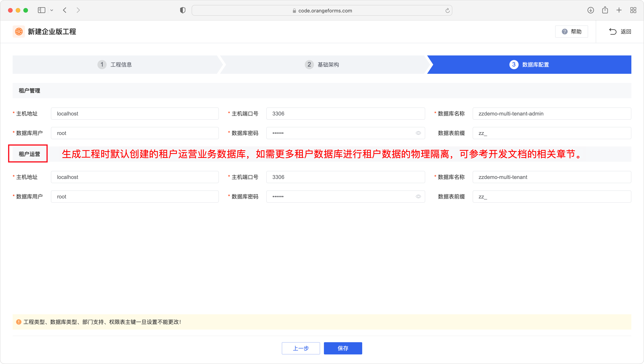
Task: Click 租户运营 主机地址 localhost field
Action: 135,177
